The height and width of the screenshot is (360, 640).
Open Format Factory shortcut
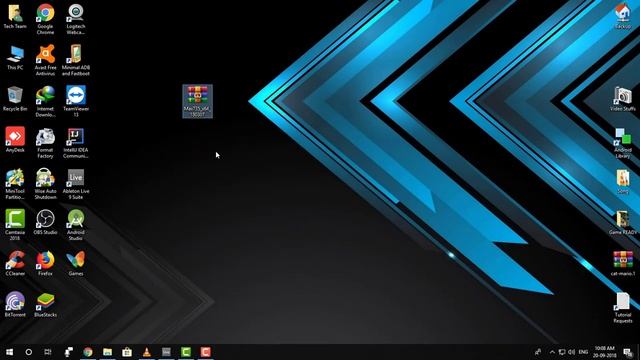click(x=45, y=143)
